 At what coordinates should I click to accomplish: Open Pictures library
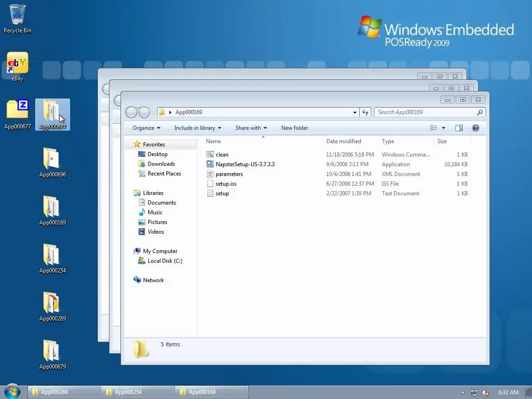coord(157,222)
